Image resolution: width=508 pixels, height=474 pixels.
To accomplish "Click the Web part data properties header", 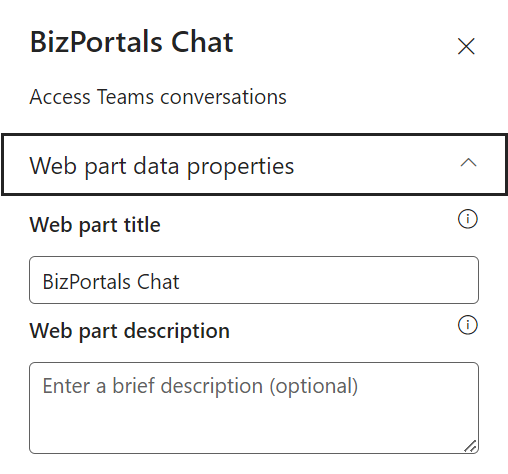I will (x=255, y=165).
